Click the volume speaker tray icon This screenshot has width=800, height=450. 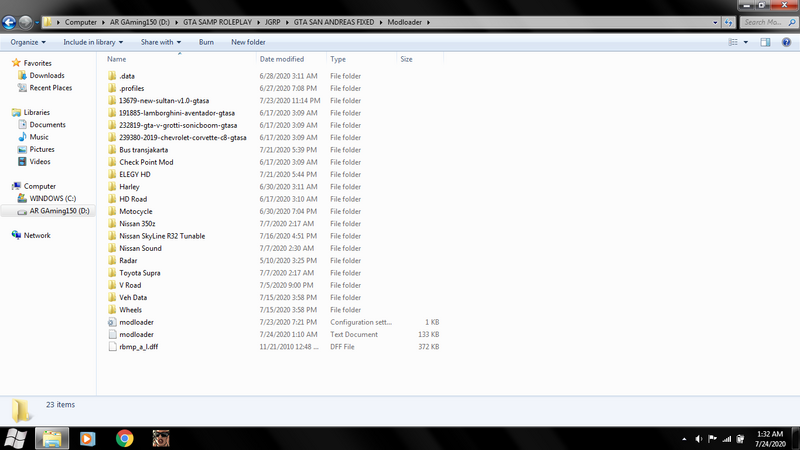pyautogui.click(x=698, y=439)
